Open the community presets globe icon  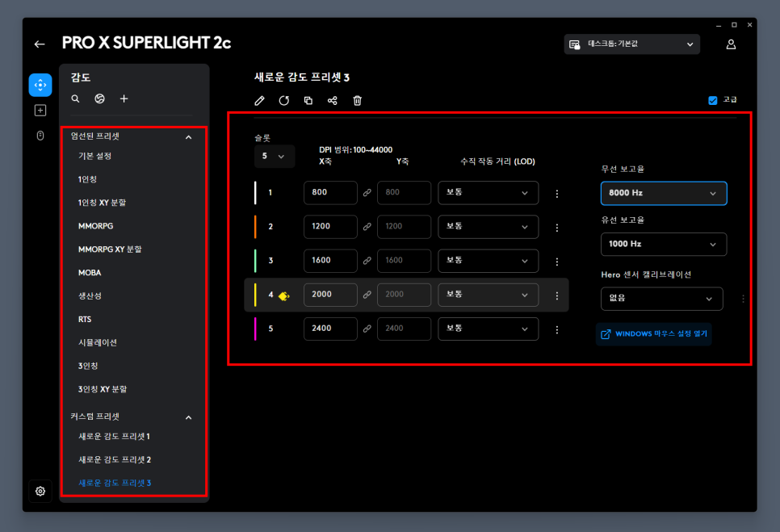(x=99, y=99)
